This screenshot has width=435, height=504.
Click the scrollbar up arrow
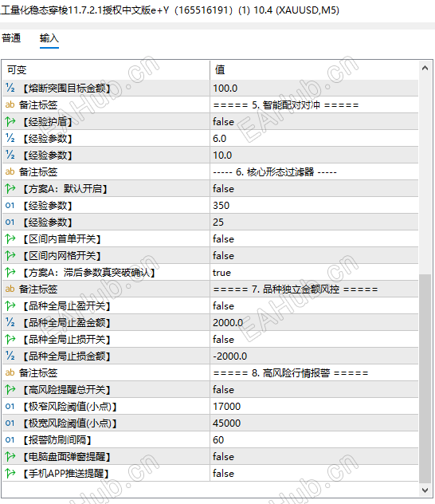click(x=425, y=68)
